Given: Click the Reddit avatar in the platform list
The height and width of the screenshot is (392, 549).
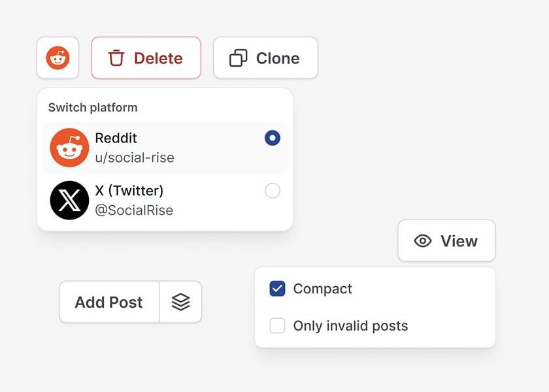Looking at the screenshot, I should 69,148.
